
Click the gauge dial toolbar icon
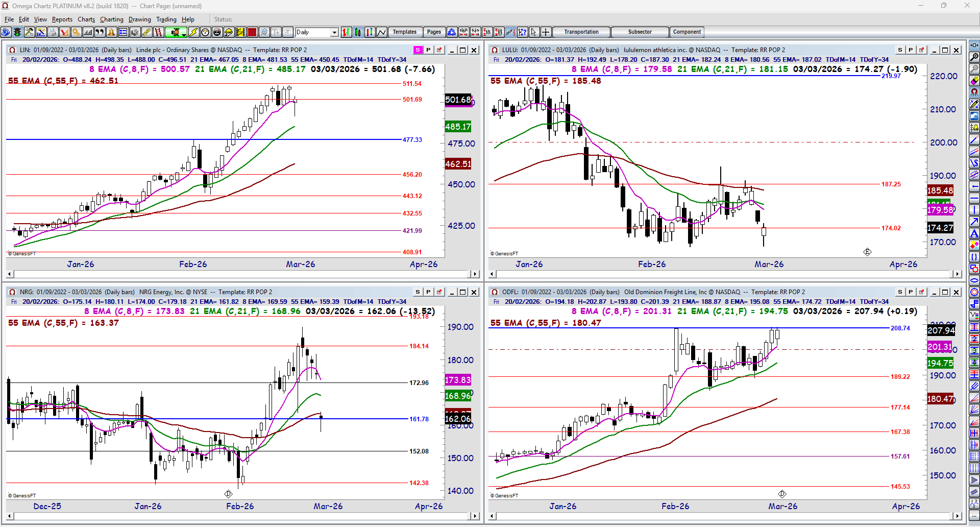(205, 32)
